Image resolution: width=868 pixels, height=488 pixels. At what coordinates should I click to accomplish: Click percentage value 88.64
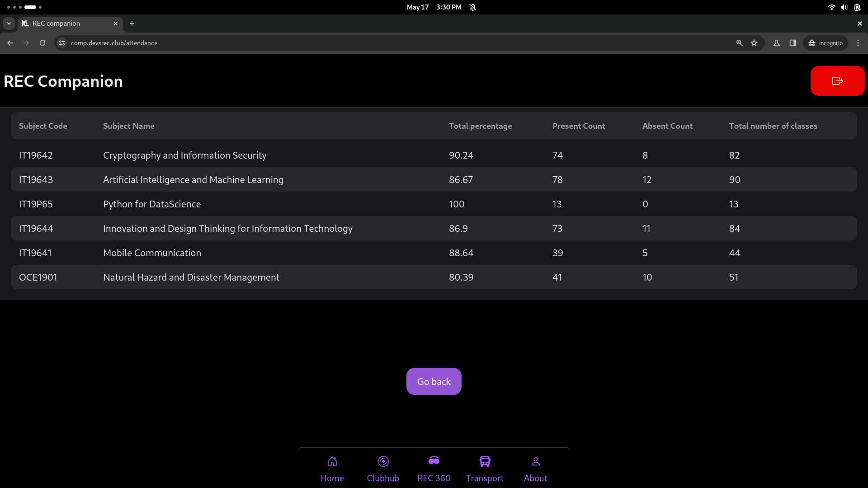tap(461, 253)
